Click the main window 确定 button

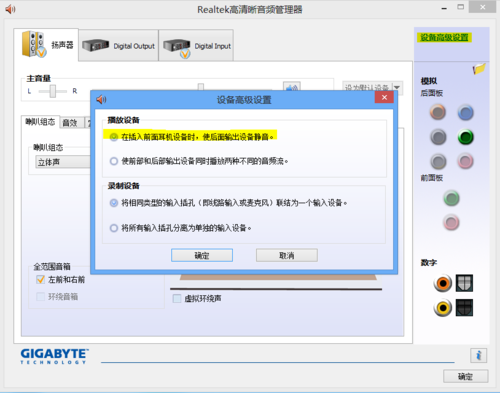tap(466, 376)
